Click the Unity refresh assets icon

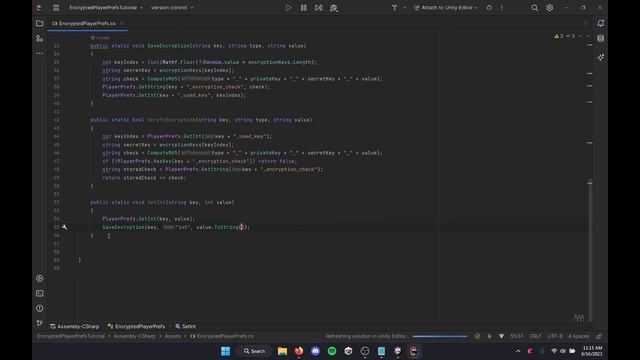pyautogui.click(x=334, y=8)
